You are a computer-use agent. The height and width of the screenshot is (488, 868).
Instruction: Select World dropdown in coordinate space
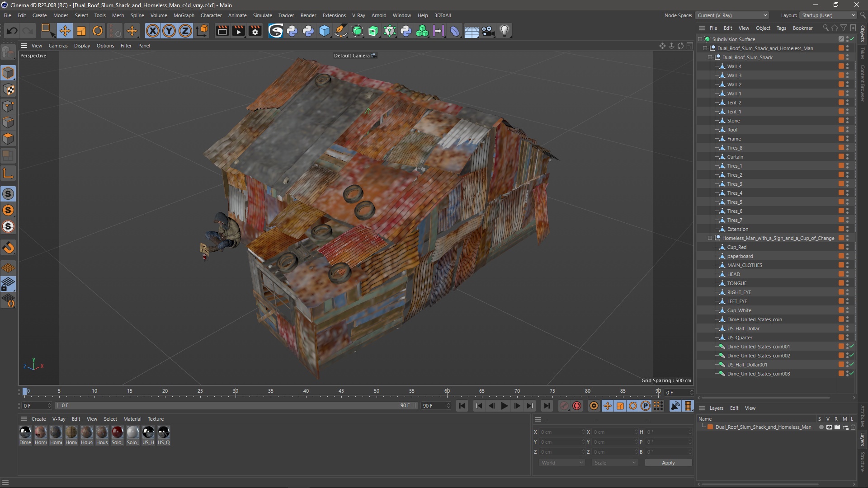pyautogui.click(x=561, y=462)
